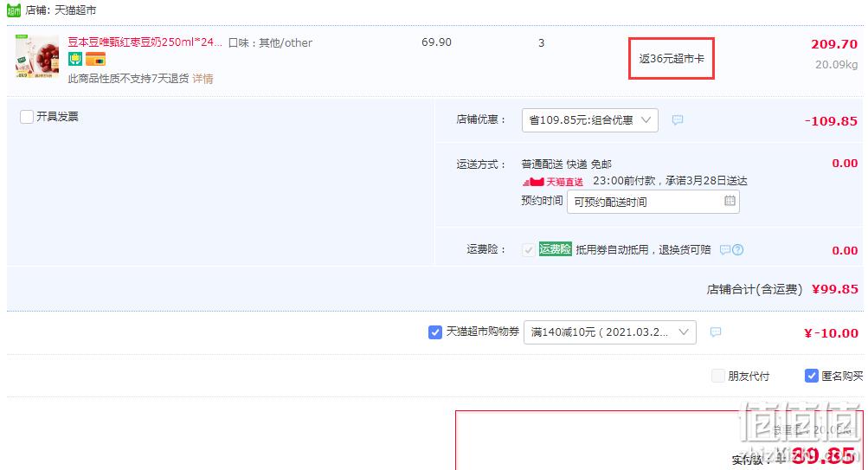The width and height of the screenshot is (868, 470).
Task: Click the 普通配送 快递 免邮 shipping text
Action: point(566,164)
